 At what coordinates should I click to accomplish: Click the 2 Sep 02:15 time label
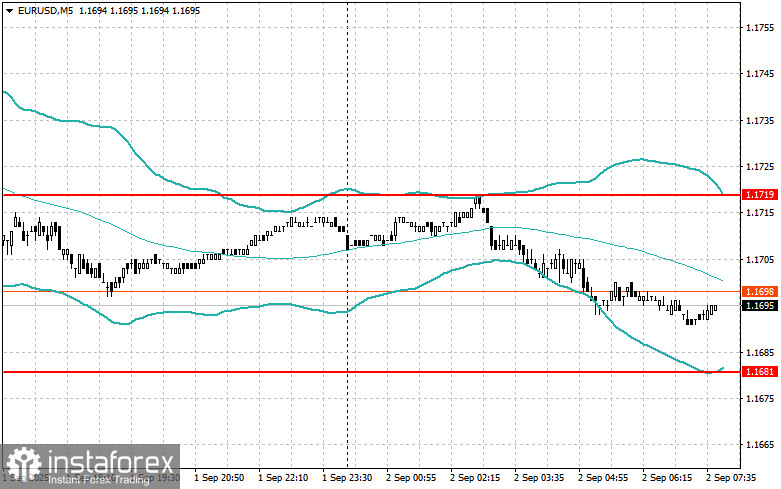click(x=475, y=478)
